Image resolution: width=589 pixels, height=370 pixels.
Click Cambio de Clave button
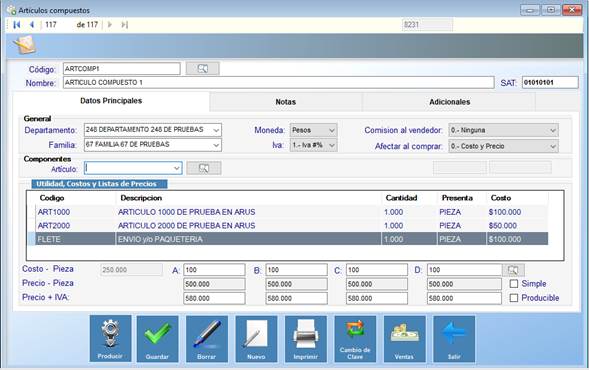pos(355,338)
